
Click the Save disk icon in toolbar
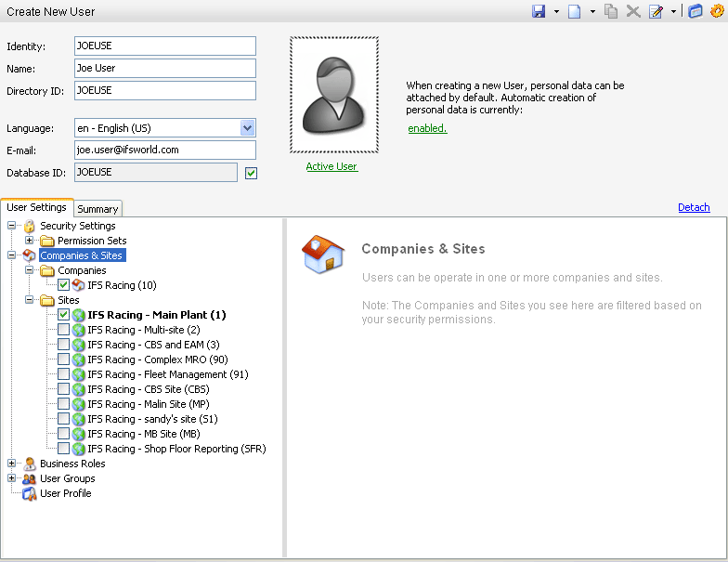[x=539, y=11]
